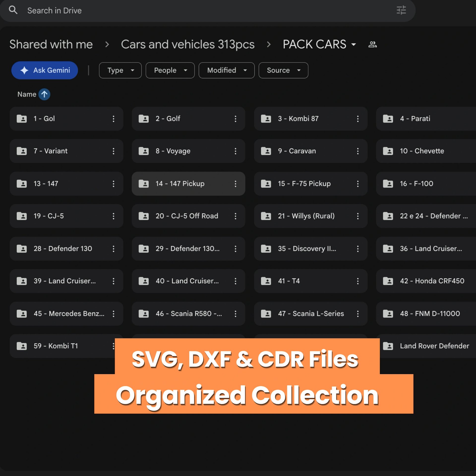Open more actions for 9 - Caravan
Viewport: 476px width, 476px height.
(x=358, y=151)
